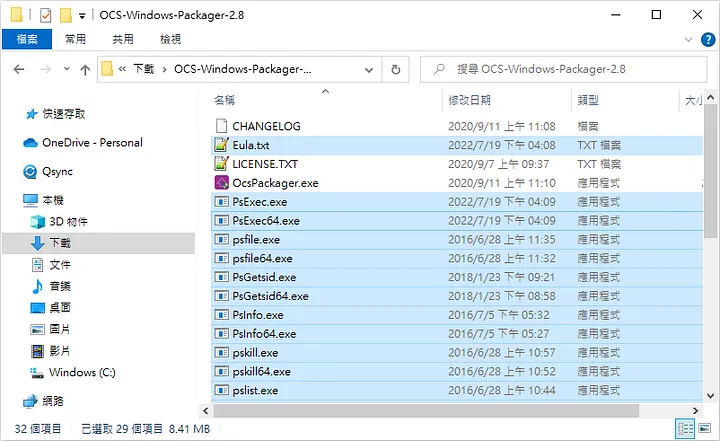Sort by the 類型 column header
Image resolution: width=720 pixels, height=441 pixels.
point(588,100)
